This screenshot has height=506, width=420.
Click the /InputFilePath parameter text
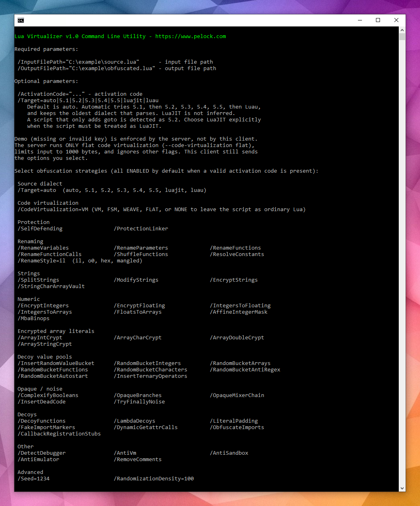point(78,62)
